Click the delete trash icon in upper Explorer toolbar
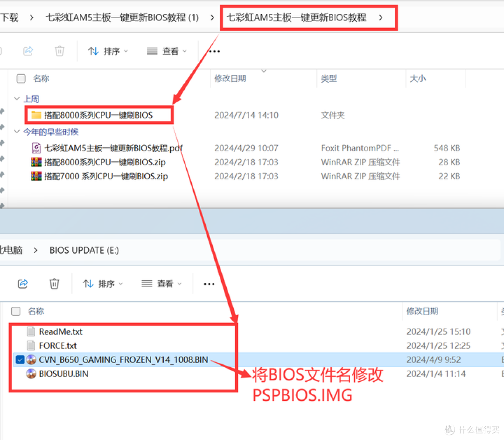Viewport: 504px width, 440px height. 59,51
